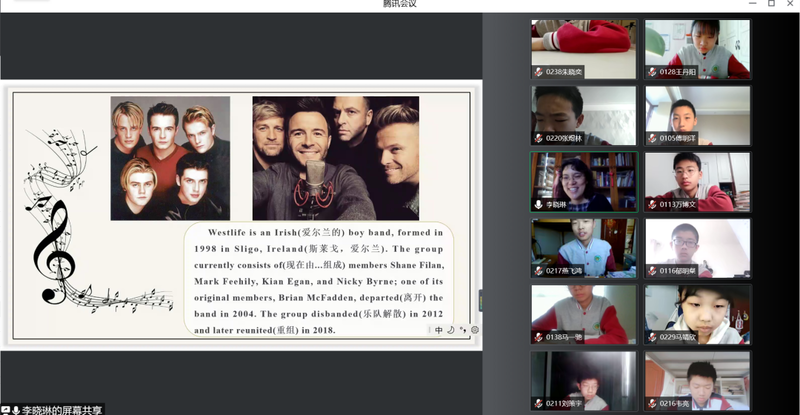Select the video tile of participant 0138
The image size is (800, 415).
tap(584, 314)
